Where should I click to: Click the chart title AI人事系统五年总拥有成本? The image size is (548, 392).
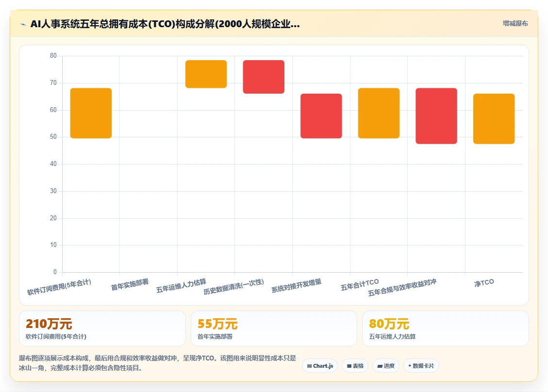click(165, 24)
